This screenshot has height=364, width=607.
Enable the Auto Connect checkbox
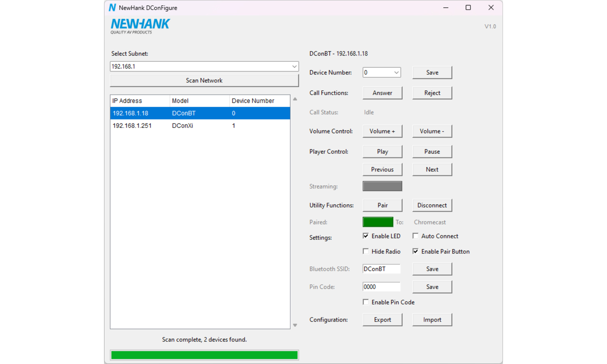(x=416, y=236)
